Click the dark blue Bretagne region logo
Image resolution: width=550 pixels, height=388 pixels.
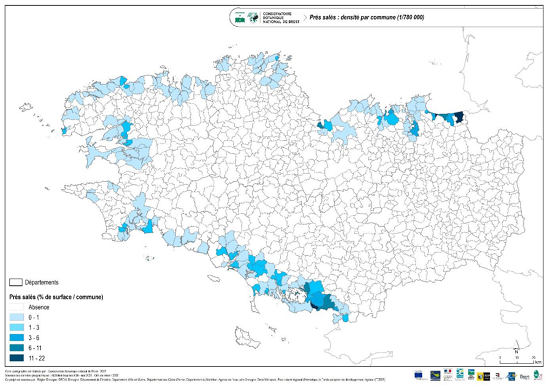[x=435, y=376]
